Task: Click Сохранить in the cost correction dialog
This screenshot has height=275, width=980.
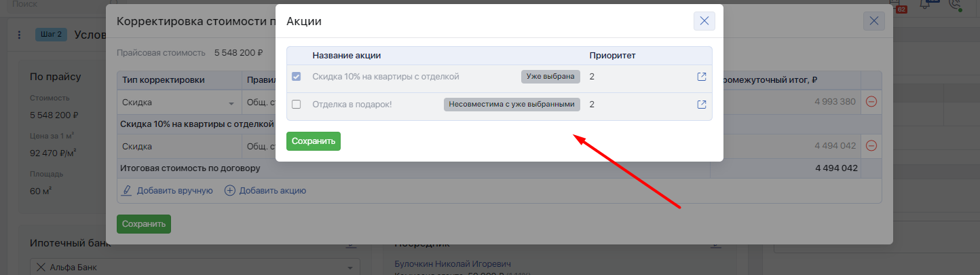Action: [143, 224]
